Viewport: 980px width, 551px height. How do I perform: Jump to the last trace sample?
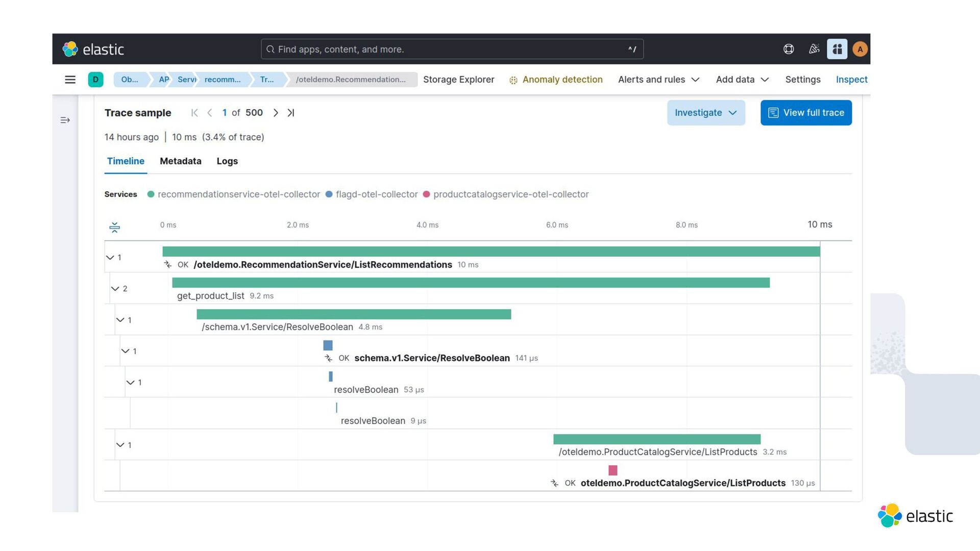click(x=291, y=113)
